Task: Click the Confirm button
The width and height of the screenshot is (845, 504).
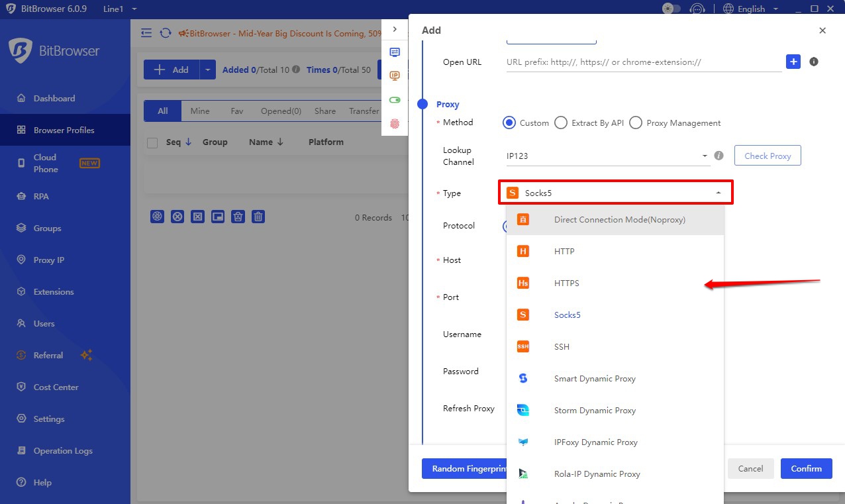Action: coord(806,468)
